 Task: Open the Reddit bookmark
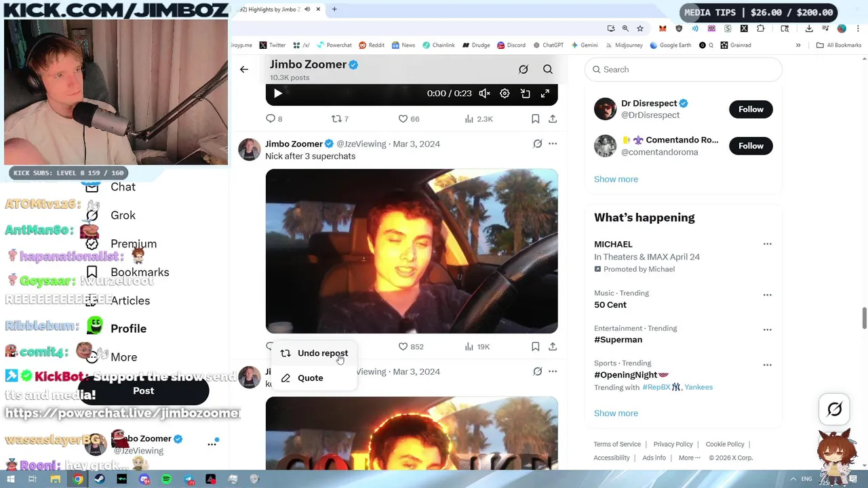(372, 45)
